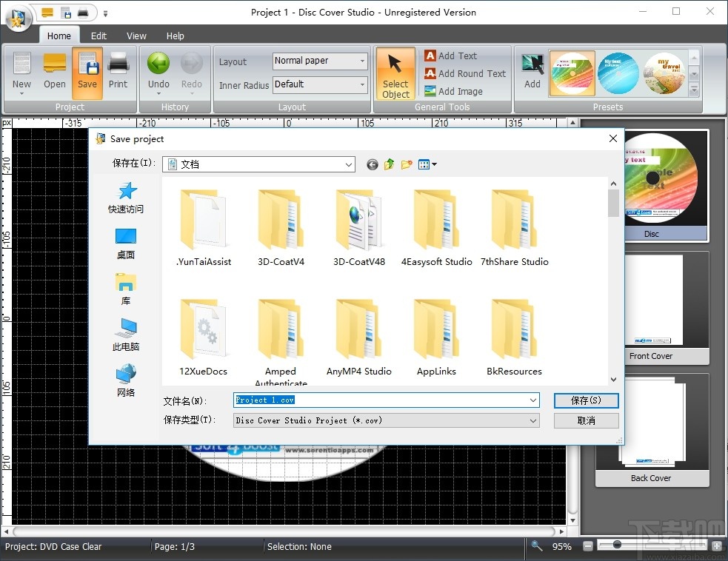The height and width of the screenshot is (561, 728).
Task: Switch to the Edit ribbon tab
Action: tap(98, 36)
